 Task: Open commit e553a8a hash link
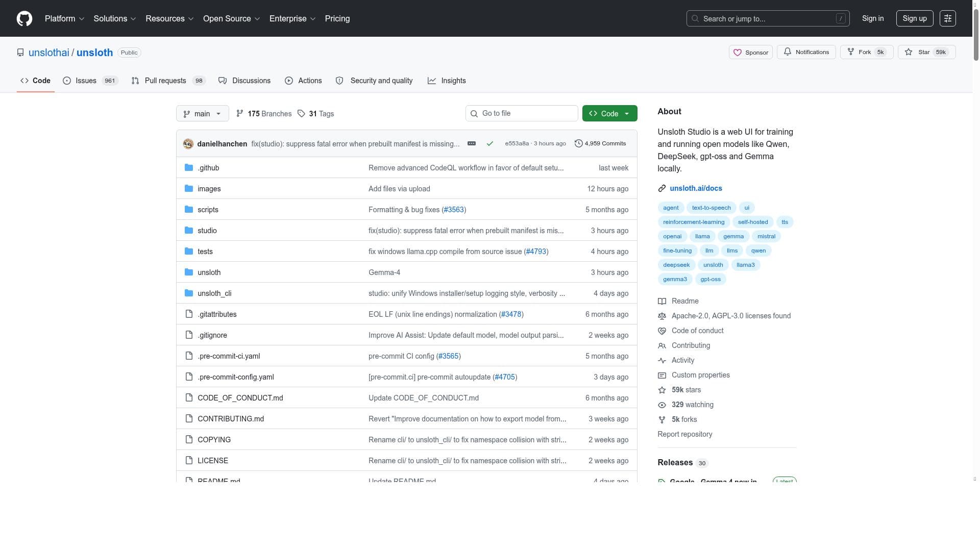pos(517,143)
